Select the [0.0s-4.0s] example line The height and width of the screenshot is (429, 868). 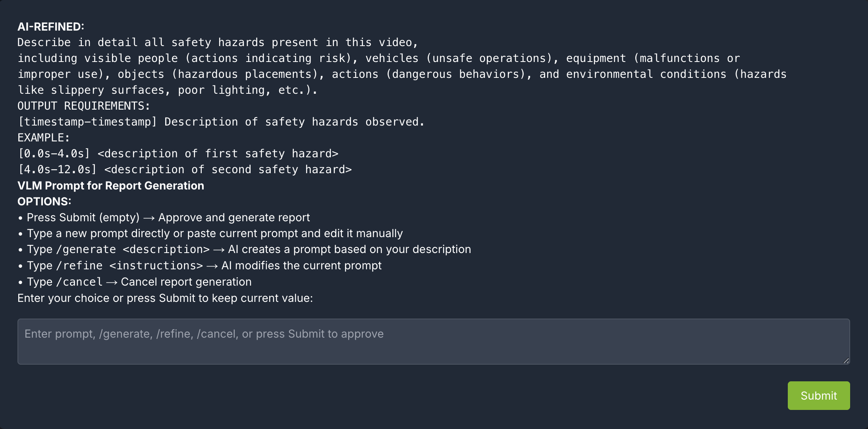point(178,153)
